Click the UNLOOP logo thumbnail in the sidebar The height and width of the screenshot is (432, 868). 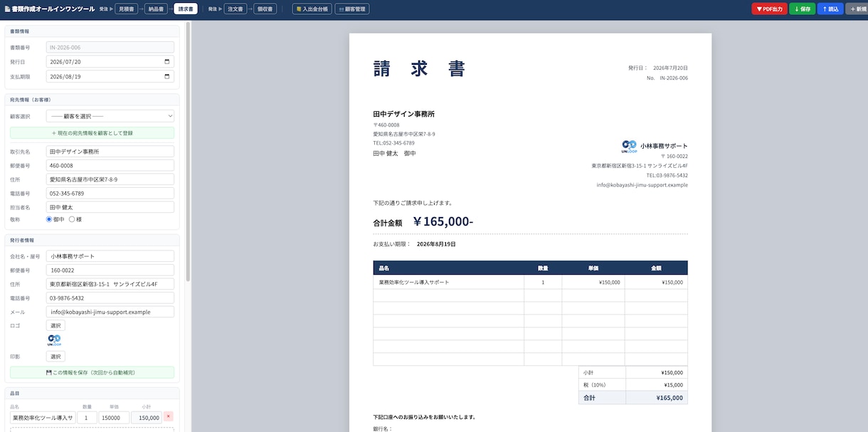pyautogui.click(x=55, y=340)
